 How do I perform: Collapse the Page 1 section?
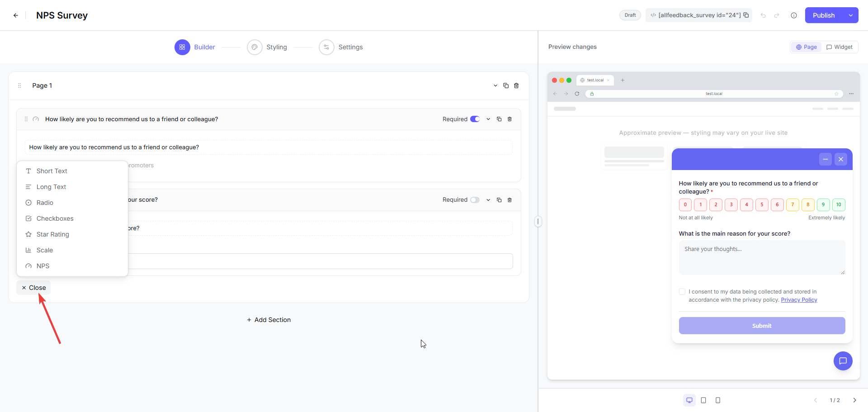click(495, 85)
